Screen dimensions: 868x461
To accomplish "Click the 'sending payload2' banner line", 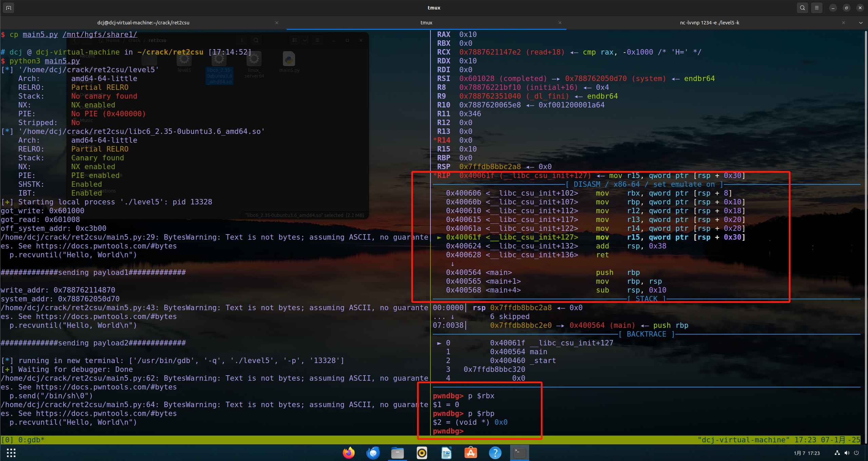I will [93, 343].
